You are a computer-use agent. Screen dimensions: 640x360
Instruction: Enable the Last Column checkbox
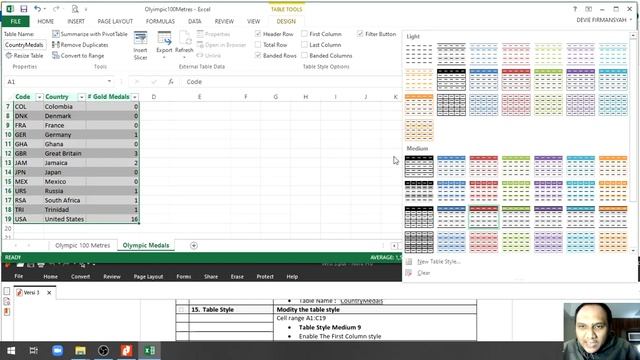[304, 45]
